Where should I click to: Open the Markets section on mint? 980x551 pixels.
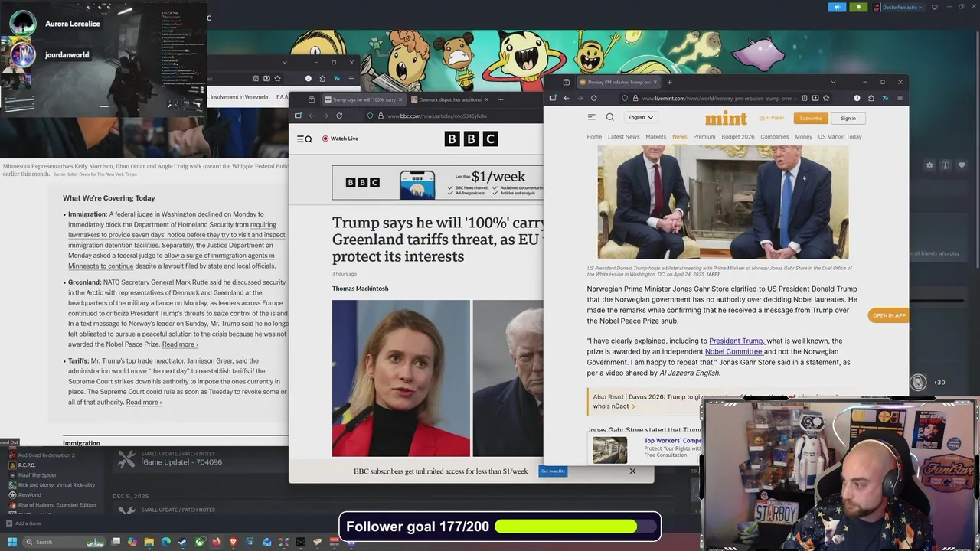click(655, 137)
